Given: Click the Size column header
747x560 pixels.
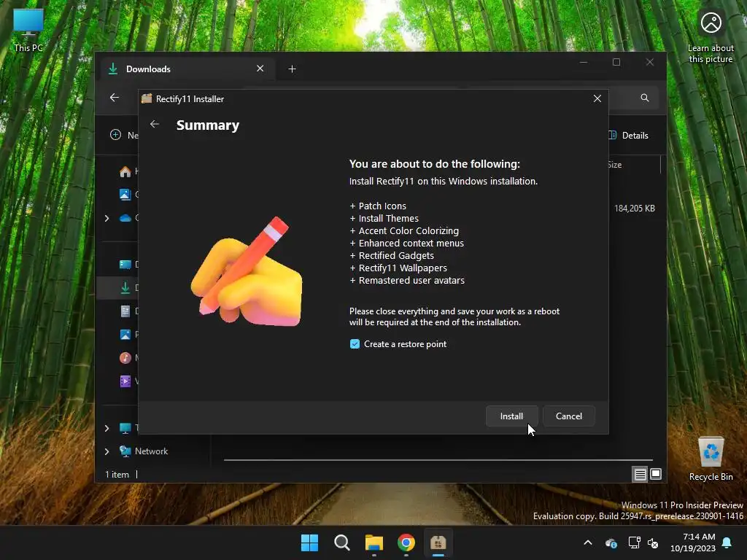Looking at the screenshot, I should [x=614, y=165].
